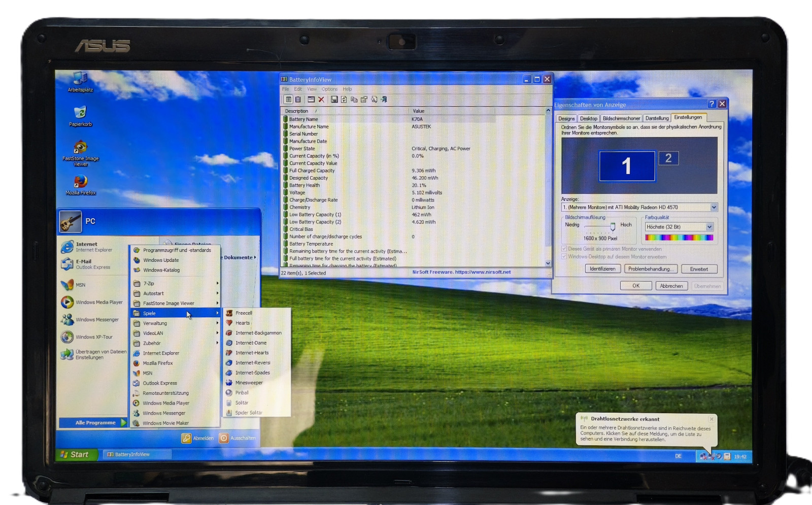Open Mozilla Firefox desktop icon

click(x=81, y=183)
